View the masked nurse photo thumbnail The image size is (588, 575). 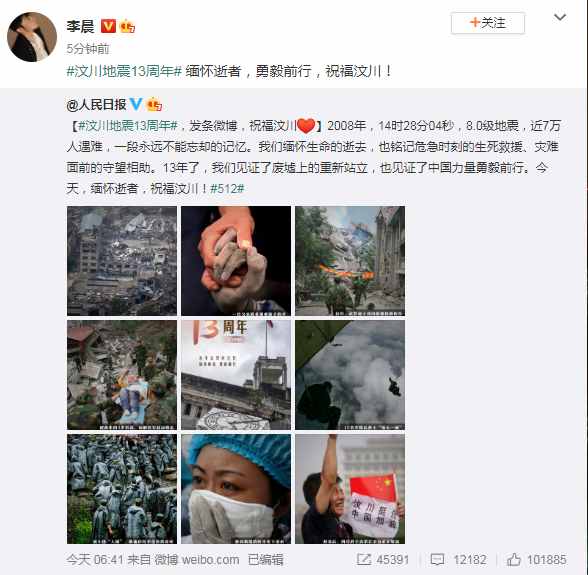click(x=236, y=489)
